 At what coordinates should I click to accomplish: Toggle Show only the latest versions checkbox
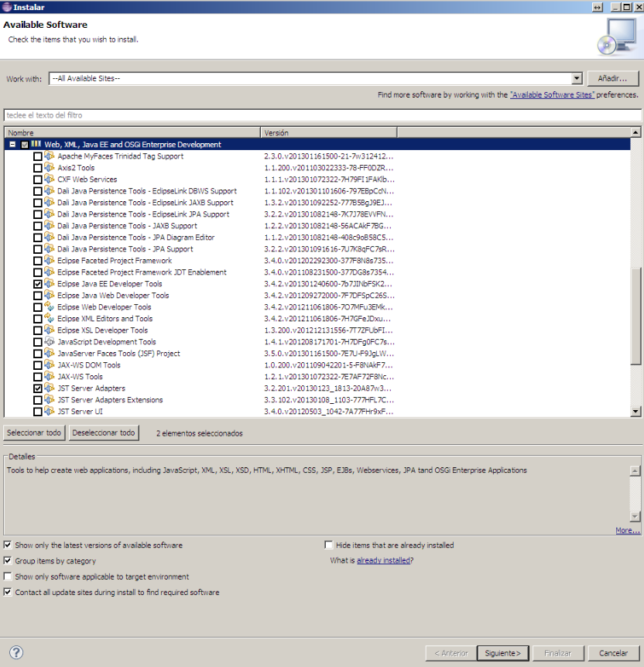8,545
